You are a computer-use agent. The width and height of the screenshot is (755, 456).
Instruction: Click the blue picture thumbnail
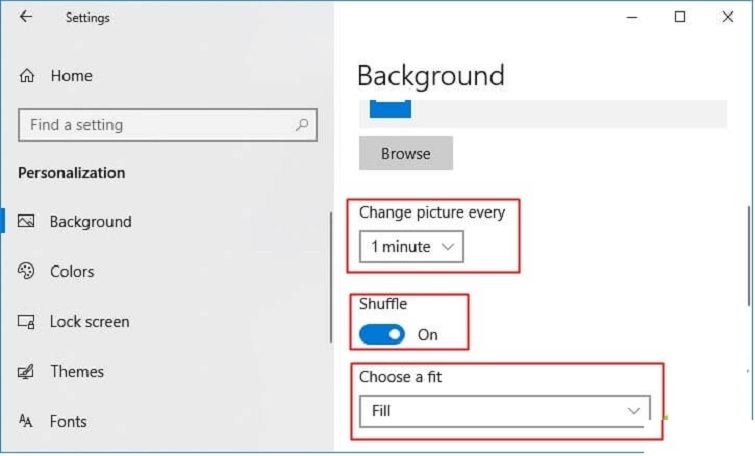click(390, 109)
